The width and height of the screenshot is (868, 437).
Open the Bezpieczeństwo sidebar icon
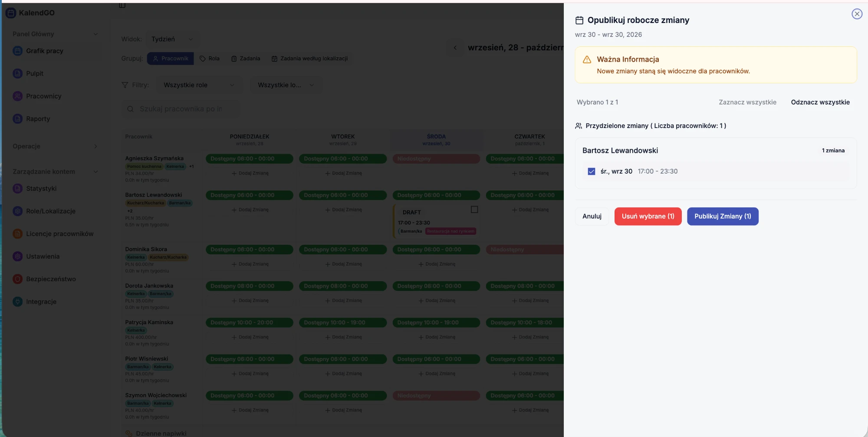point(17,279)
